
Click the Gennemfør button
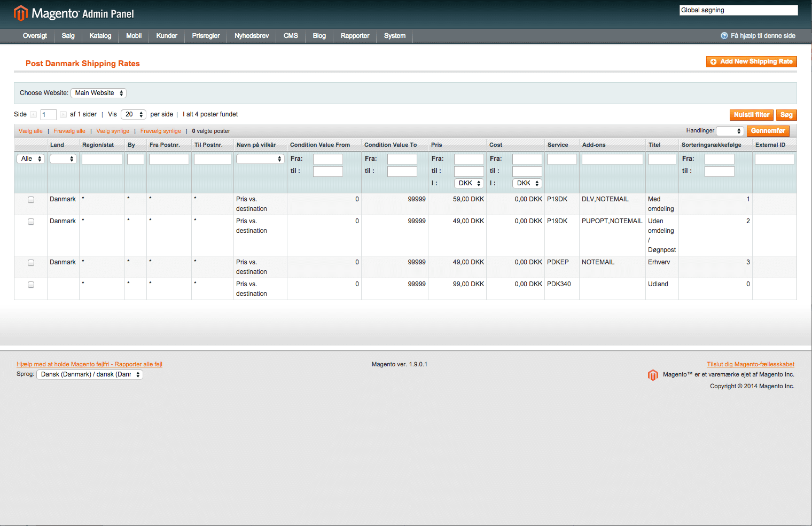click(768, 131)
